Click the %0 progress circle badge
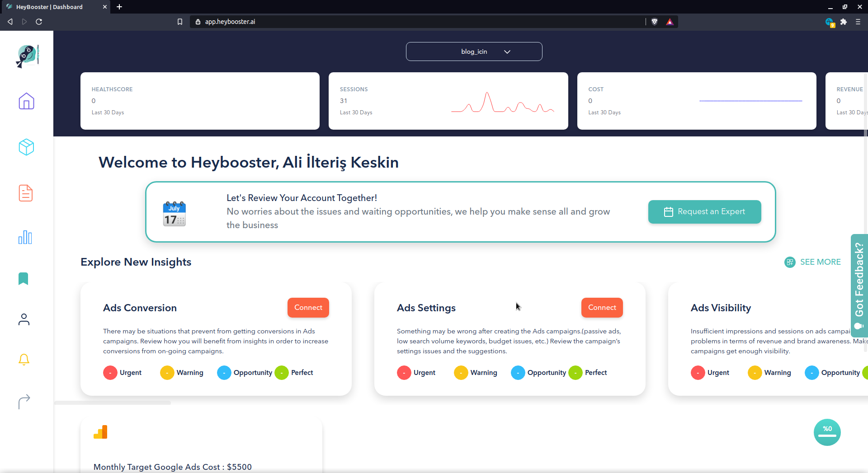 827,432
